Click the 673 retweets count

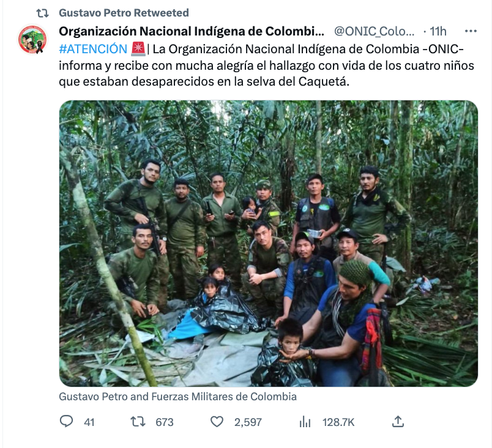coord(165,422)
